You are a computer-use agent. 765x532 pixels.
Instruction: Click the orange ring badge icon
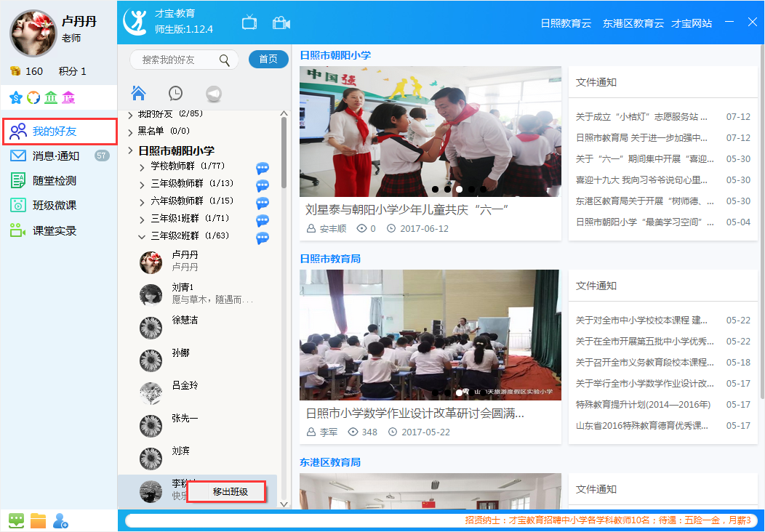click(x=33, y=97)
